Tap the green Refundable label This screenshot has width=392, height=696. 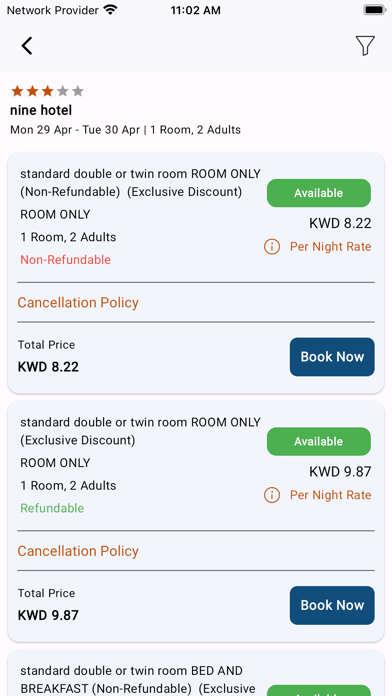click(x=52, y=508)
